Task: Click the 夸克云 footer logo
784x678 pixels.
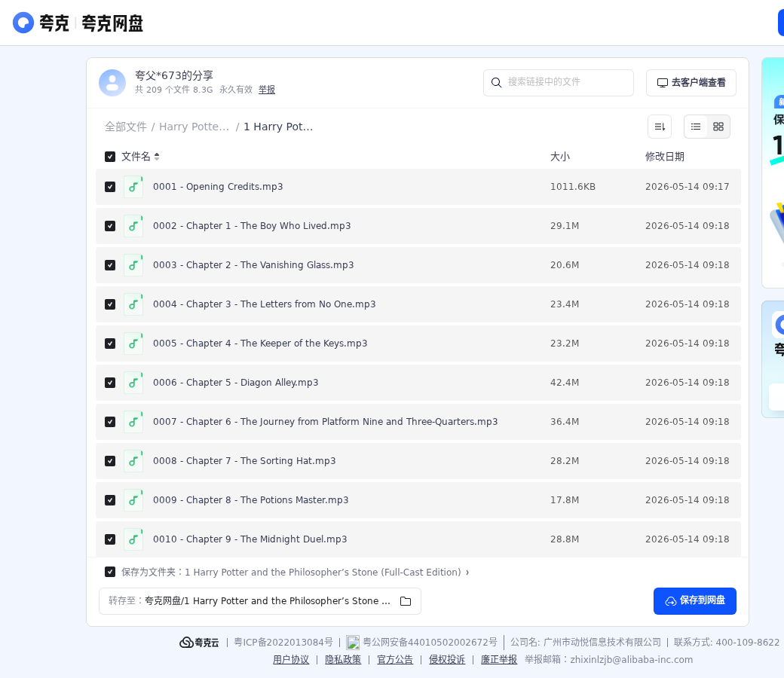Action: click(x=199, y=643)
